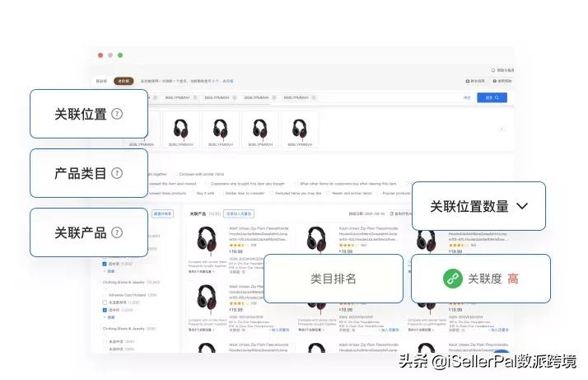588x380 pixels.
Task: Check the "Adhesive Card Holders" category filter
Action: click(105, 295)
